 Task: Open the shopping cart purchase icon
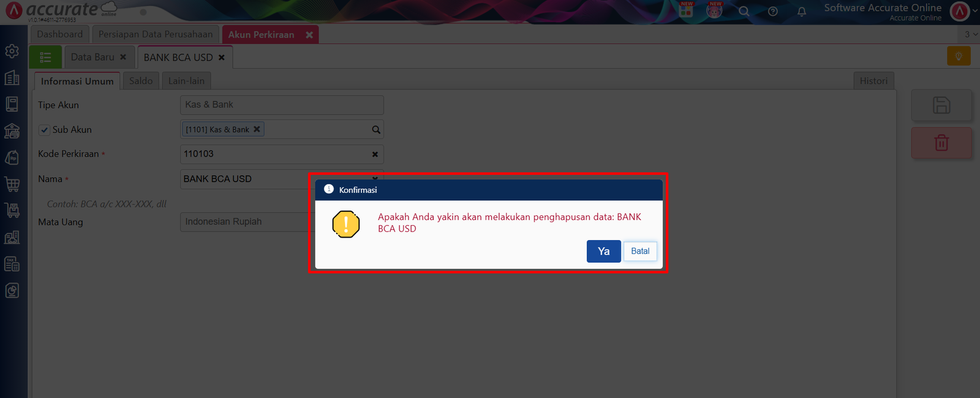pos(12,184)
